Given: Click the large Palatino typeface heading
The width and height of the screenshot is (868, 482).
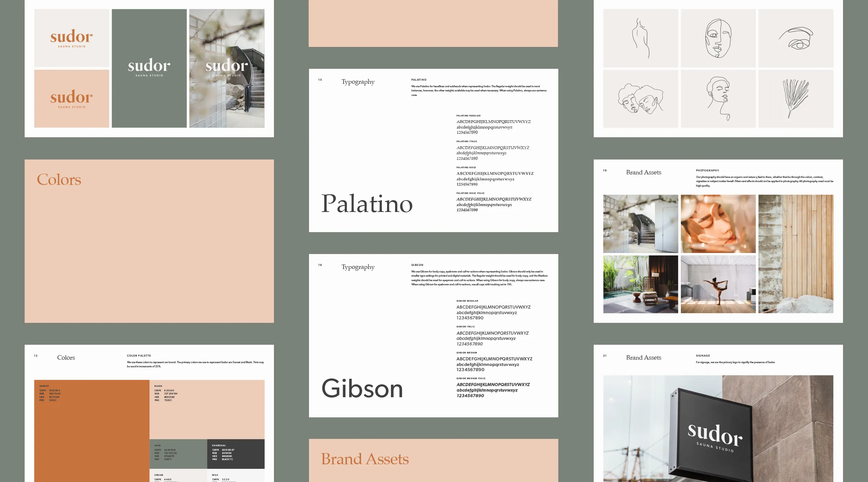Looking at the screenshot, I should pos(367,204).
